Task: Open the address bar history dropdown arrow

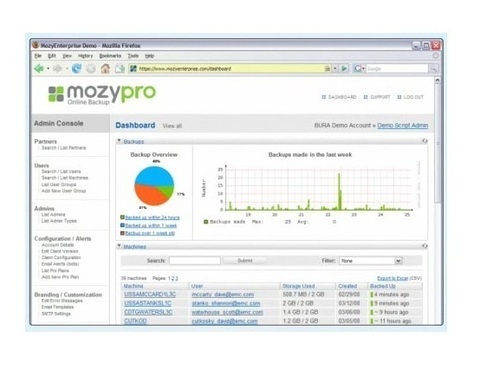Action: tap(335, 69)
